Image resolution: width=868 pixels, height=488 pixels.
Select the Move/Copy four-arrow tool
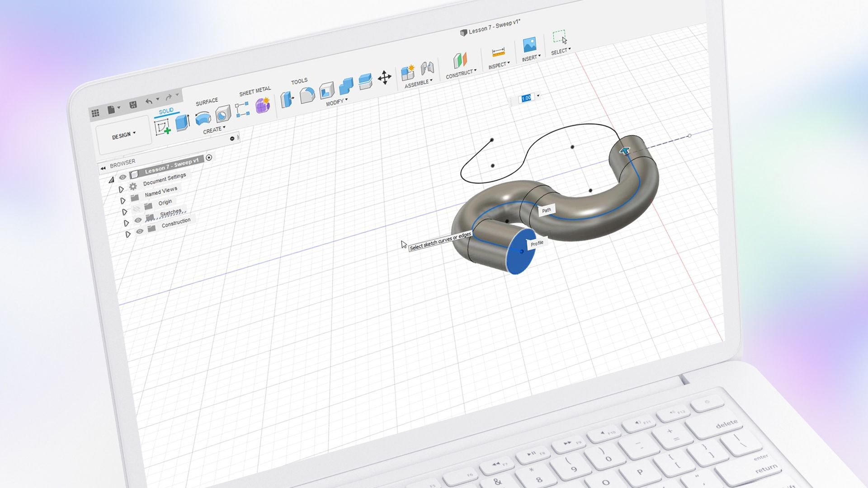[x=385, y=77]
